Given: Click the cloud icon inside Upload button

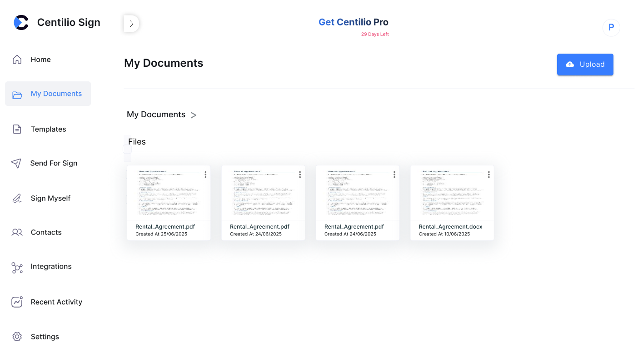Looking at the screenshot, I should [570, 64].
